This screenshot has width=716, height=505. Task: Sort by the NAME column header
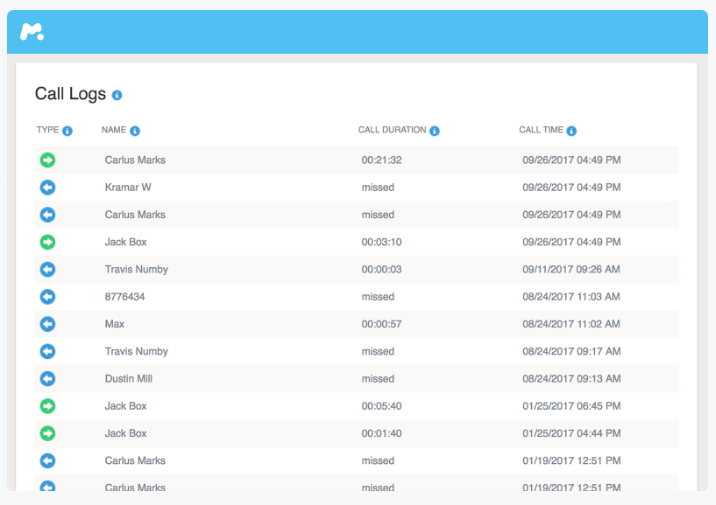coord(114,130)
